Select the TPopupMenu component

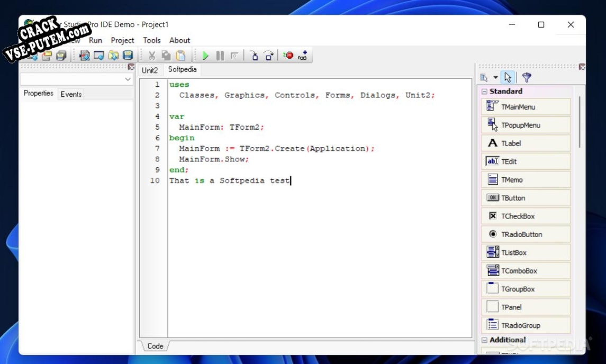pyautogui.click(x=526, y=125)
